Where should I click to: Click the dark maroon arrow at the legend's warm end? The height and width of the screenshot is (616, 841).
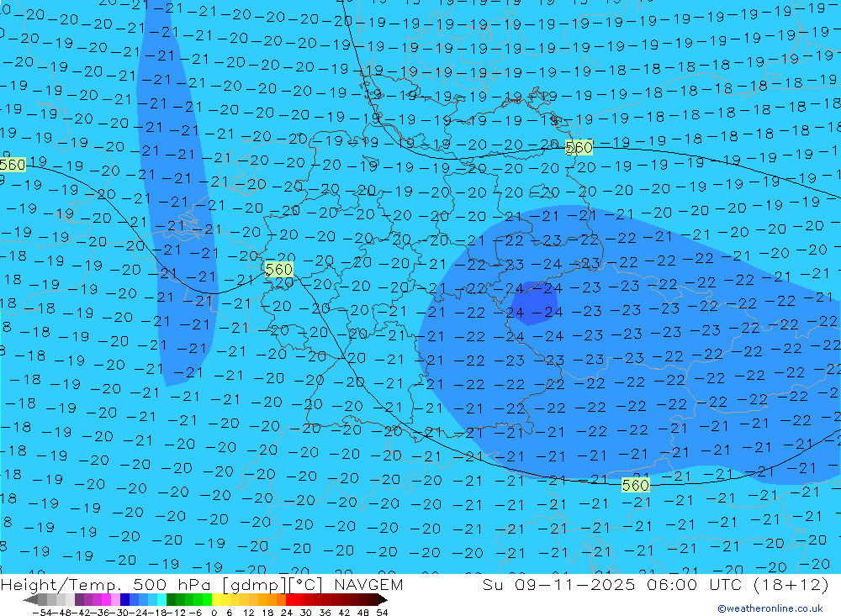point(383,599)
